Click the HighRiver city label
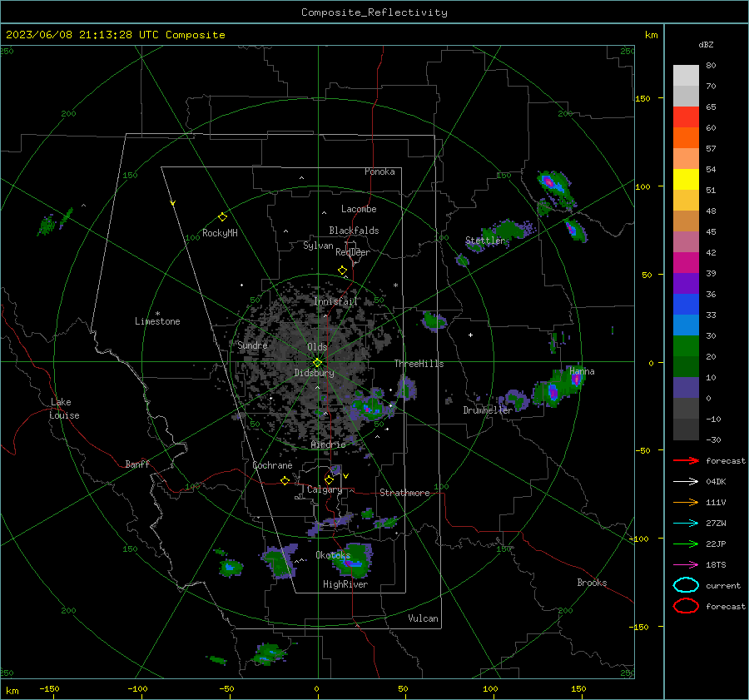749x700 pixels. coord(345,584)
